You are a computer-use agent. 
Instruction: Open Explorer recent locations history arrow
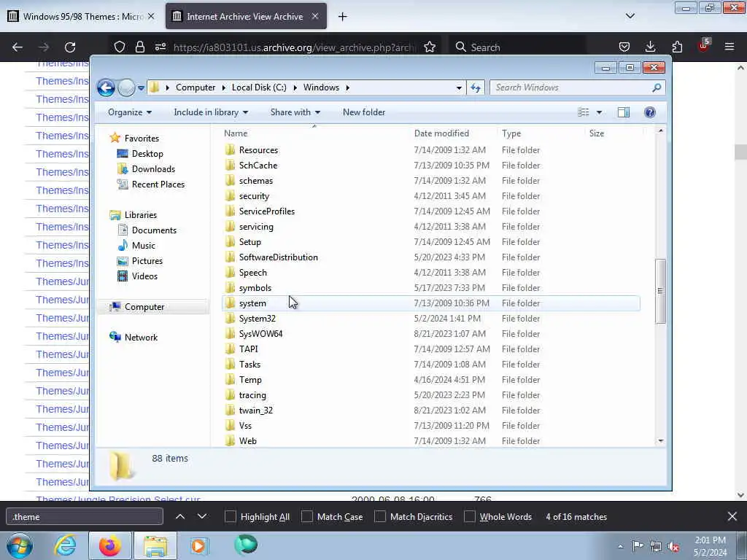[141, 88]
